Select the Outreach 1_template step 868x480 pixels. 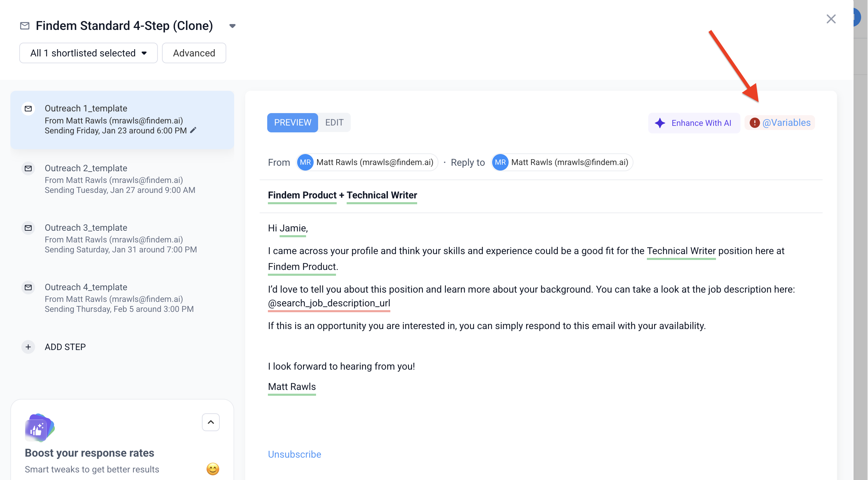click(x=122, y=120)
